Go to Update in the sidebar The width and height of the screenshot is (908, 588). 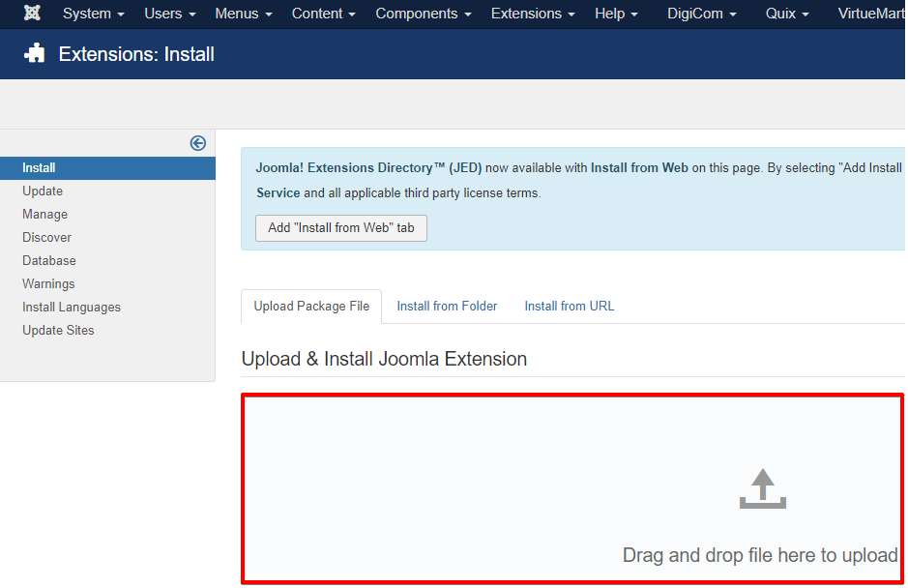[43, 191]
